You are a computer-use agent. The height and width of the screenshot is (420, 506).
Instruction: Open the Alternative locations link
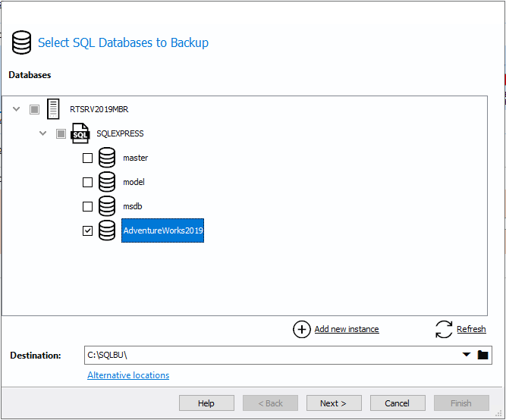(x=128, y=375)
